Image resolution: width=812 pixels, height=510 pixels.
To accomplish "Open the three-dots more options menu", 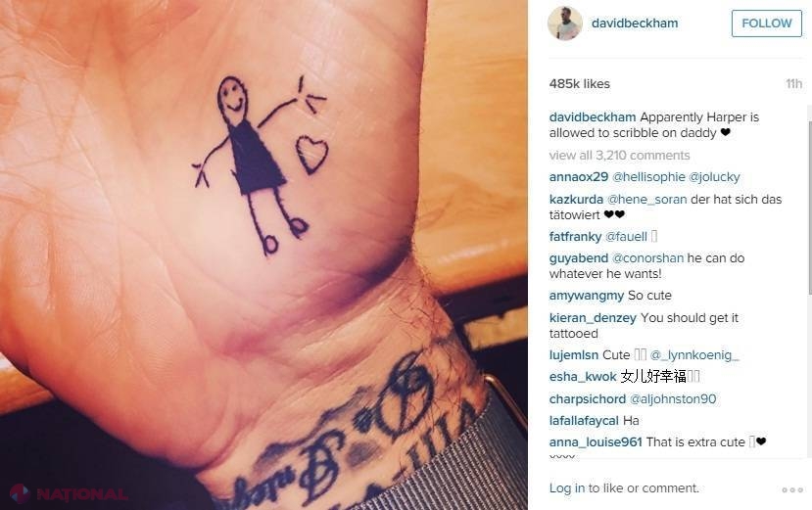I will pyautogui.click(x=791, y=489).
